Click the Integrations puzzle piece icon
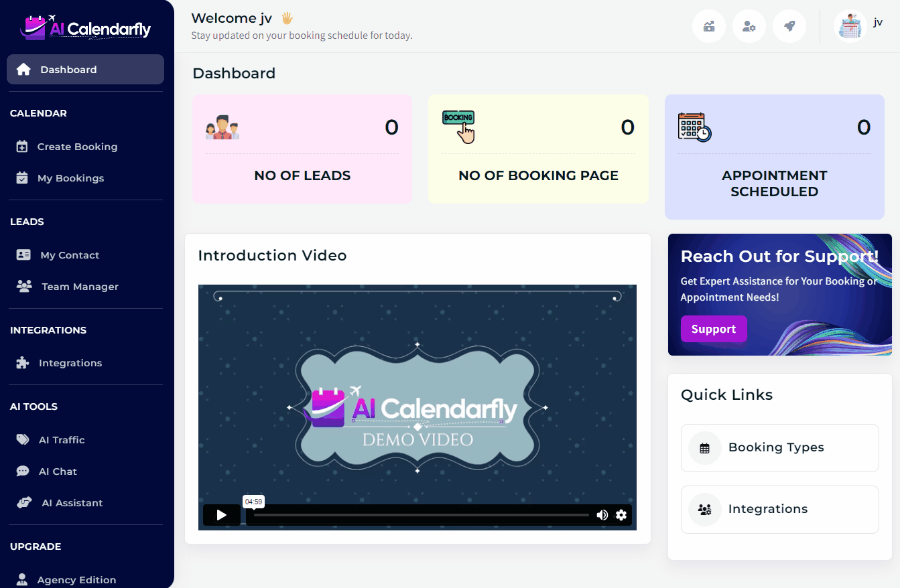 click(x=23, y=363)
